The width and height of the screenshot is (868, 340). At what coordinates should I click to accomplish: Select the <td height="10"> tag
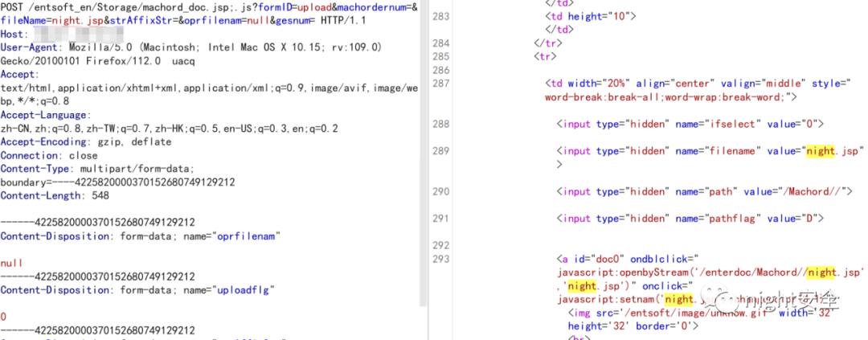(592, 17)
